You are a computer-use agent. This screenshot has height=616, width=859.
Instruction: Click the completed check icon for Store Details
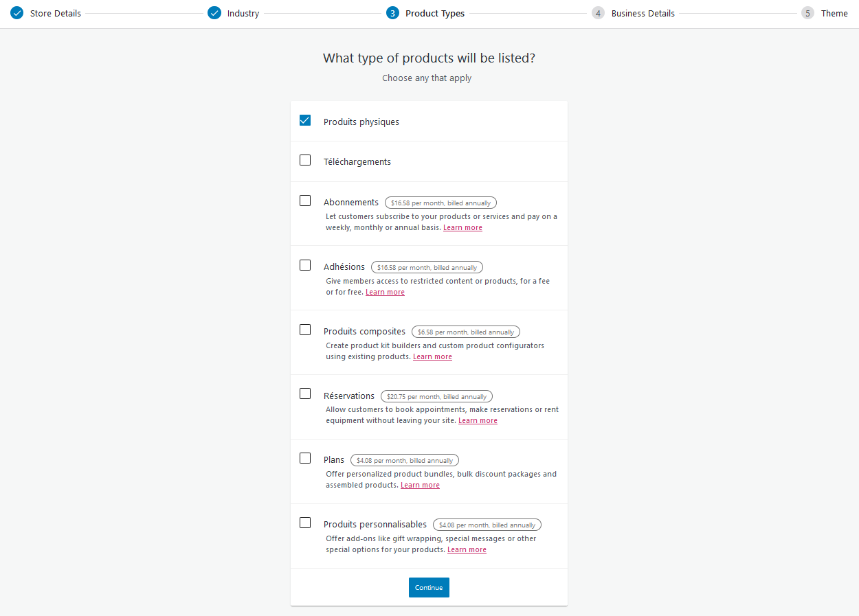[x=15, y=12]
